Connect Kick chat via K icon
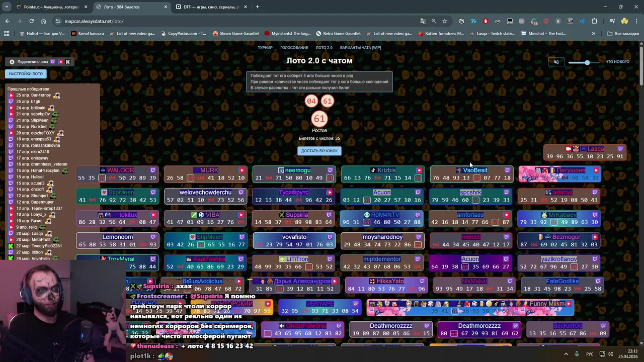 pyautogui.click(x=68, y=62)
